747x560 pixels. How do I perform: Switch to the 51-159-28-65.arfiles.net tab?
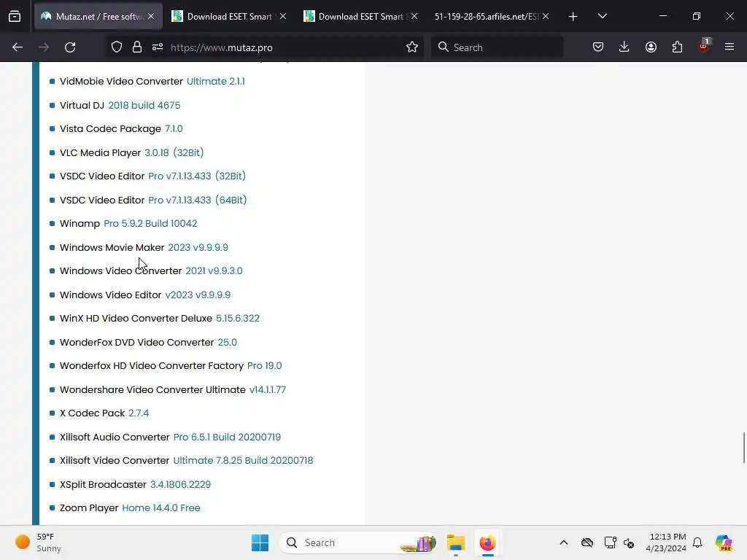pos(492,16)
